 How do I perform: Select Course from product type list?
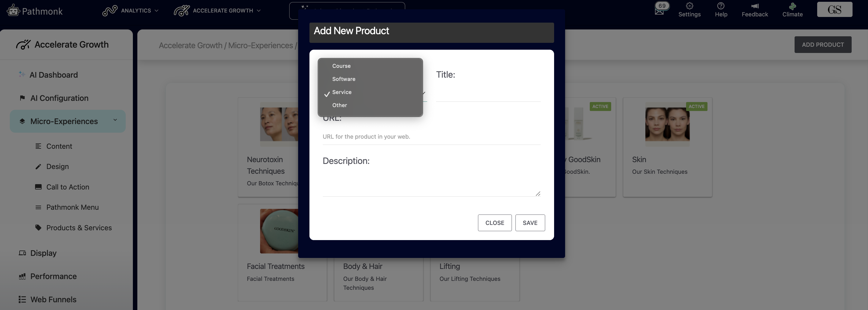pyautogui.click(x=370, y=66)
